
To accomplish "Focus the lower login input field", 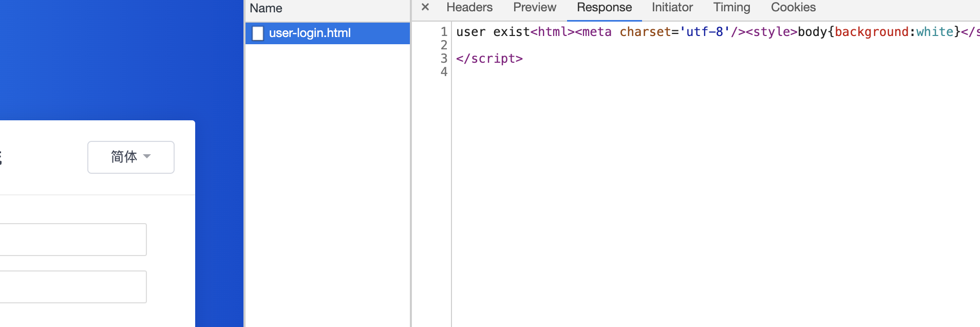I will 72,287.
